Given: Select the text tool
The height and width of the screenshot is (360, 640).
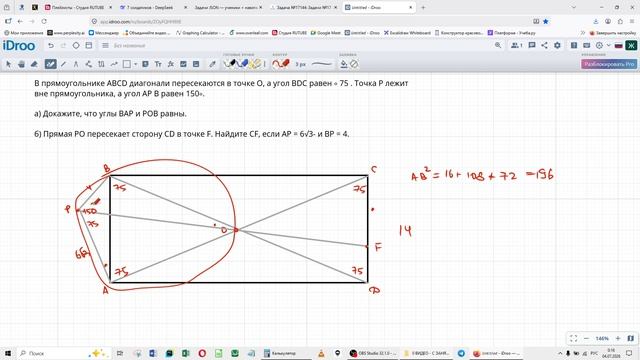Looking at the screenshot, I should [x=158, y=64].
